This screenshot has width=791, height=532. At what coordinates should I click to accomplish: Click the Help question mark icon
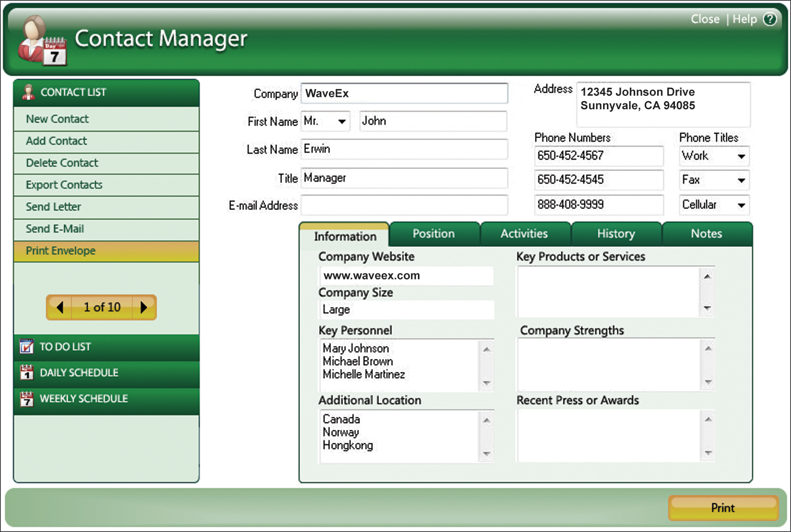click(x=770, y=19)
